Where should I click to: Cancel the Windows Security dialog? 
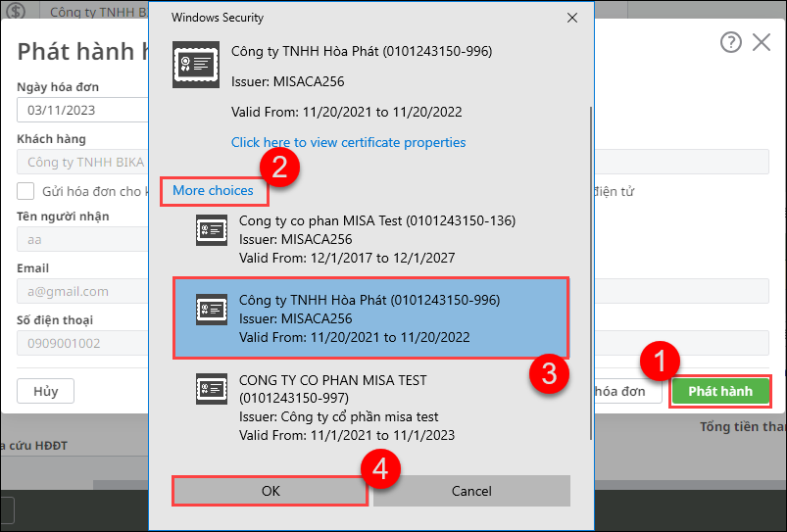[471, 491]
